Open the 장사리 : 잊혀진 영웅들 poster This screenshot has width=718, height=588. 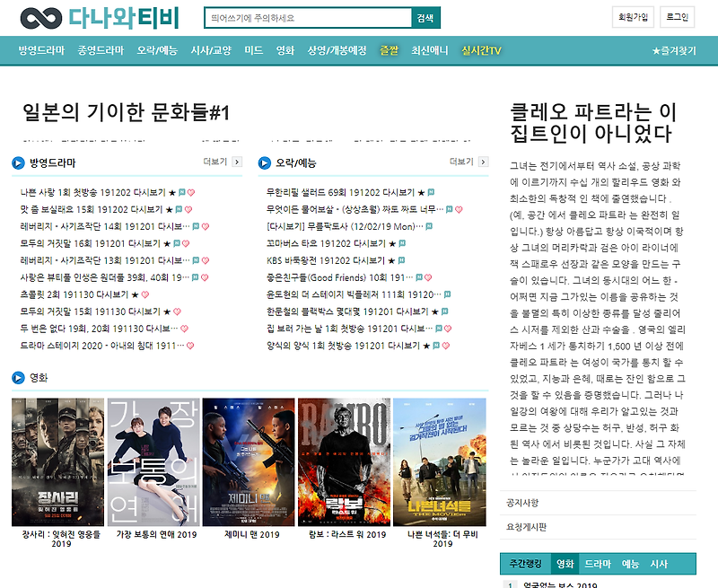(57, 462)
